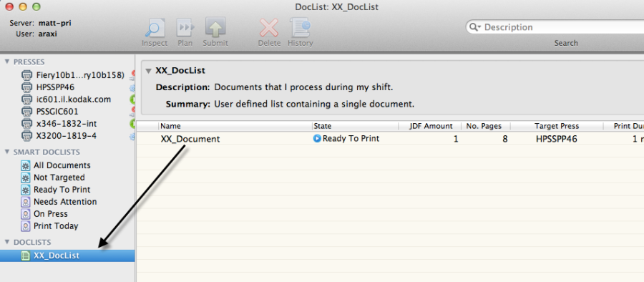644x282 pixels.
Task: Select the HPSSPP46 press printer icon
Action: click(x=26, y=87)
